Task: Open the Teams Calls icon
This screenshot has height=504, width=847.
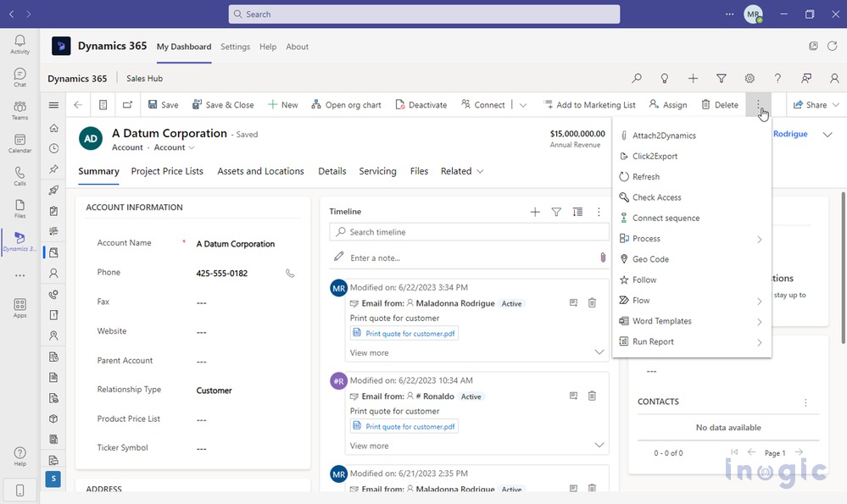Action: (20, 176)
